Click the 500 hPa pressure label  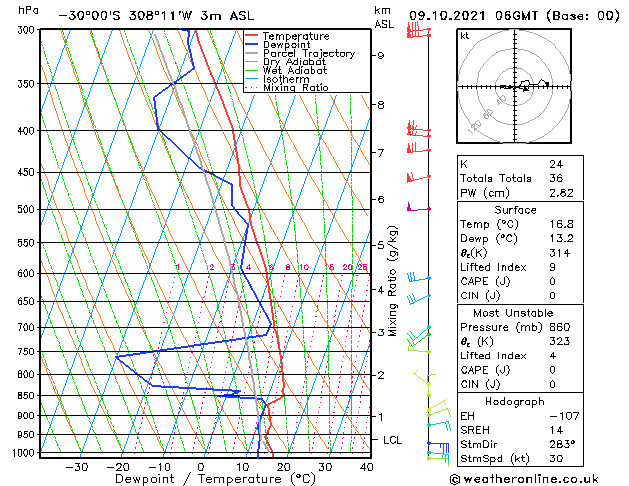point(28,209)
